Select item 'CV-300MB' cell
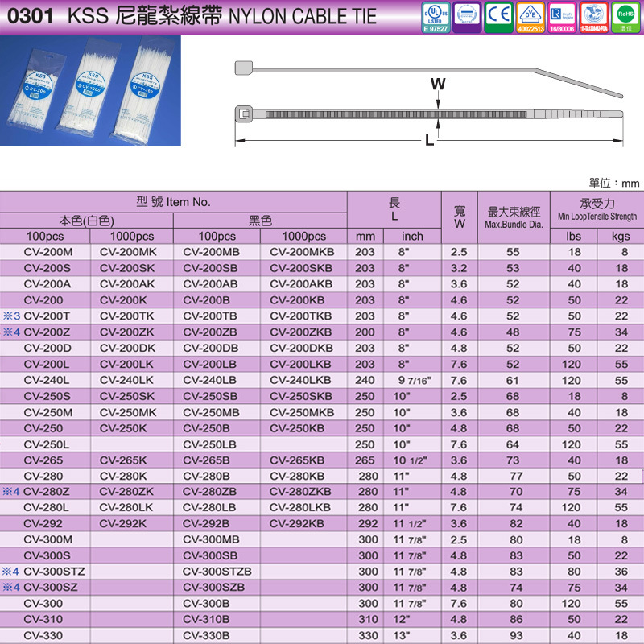 click(211, 539)
